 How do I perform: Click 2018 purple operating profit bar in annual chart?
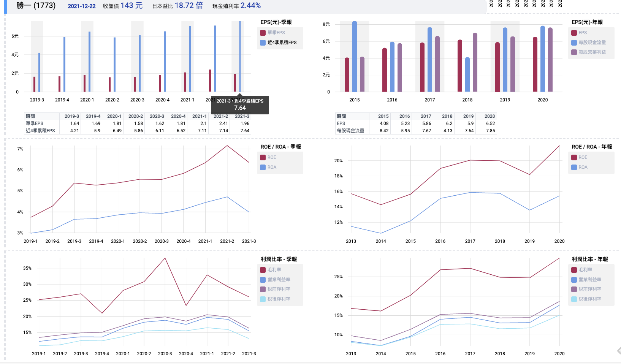tap(475, 62)
